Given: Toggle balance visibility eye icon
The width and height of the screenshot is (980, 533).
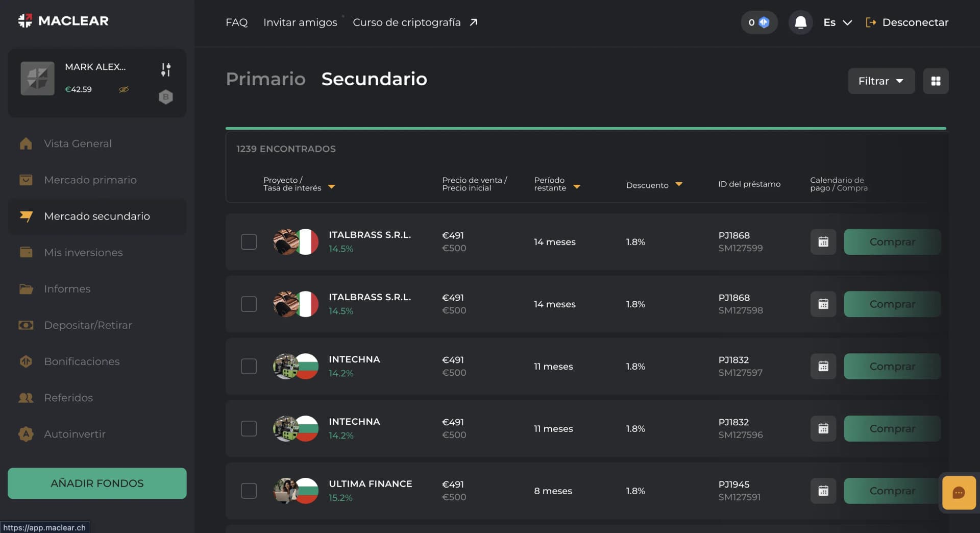Looking at the screenshot, I should 124,90.
